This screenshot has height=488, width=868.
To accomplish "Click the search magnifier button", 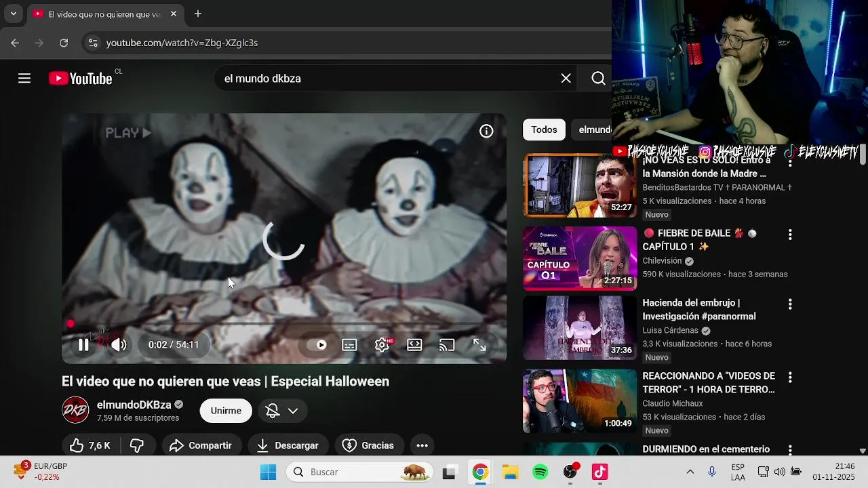I will 598,79.
